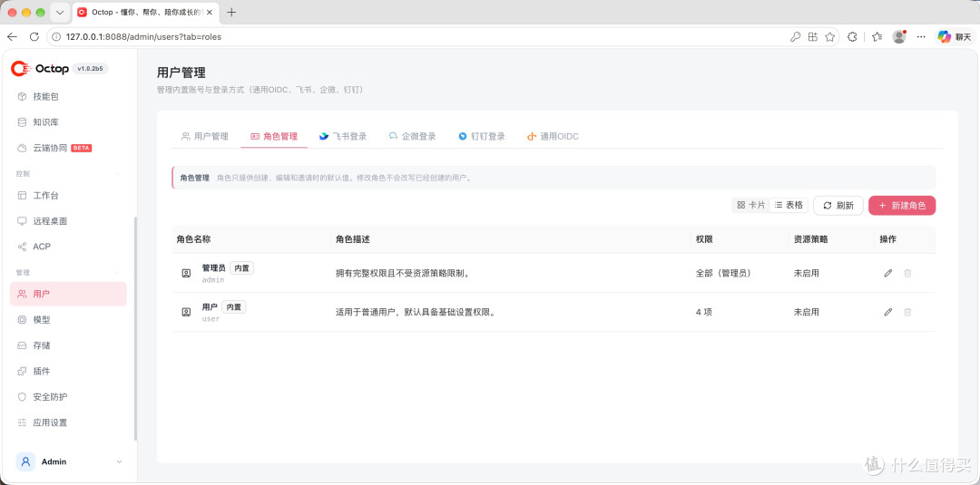Bookmark this page with star icon
This screenshot has height=485, width=980.
point(830,37)
